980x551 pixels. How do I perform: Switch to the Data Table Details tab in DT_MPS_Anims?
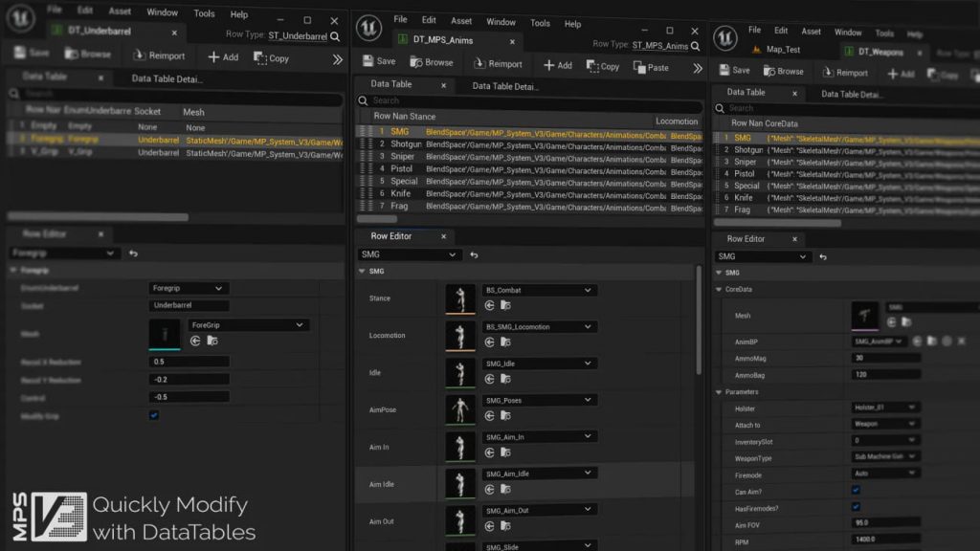pyautogui.click(x=505, y=86)
